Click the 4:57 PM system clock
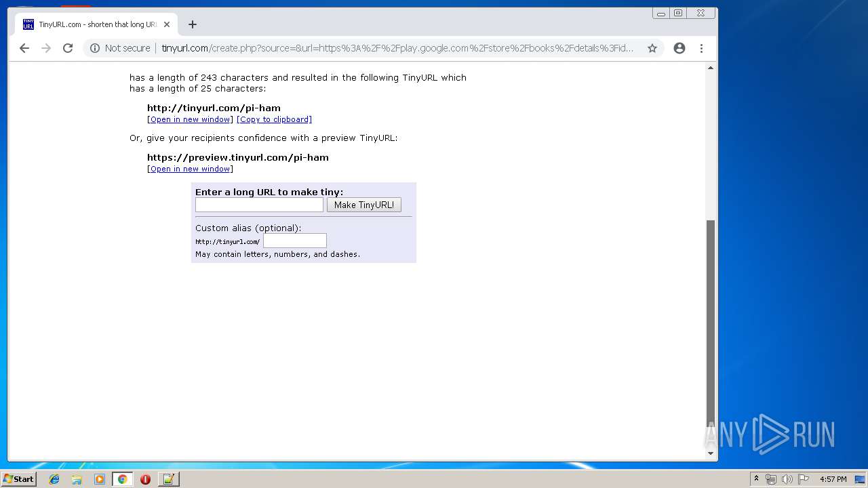The width and height of the screenshot is (868, 488). coord(833,479)
